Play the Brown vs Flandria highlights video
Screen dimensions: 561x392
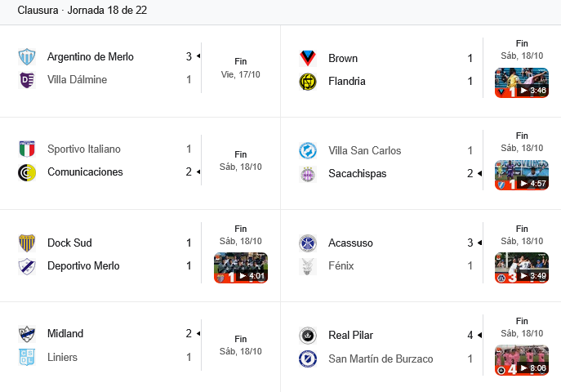[521, 83]
